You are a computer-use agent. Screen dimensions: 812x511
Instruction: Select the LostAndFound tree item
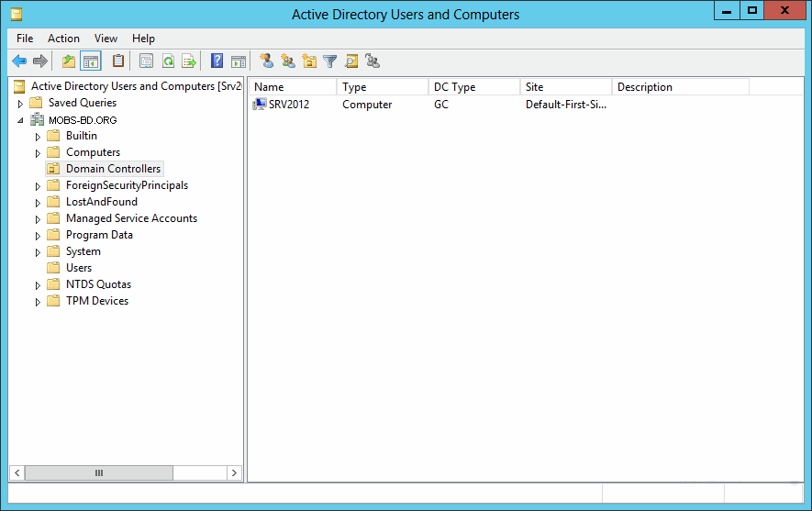tap(102, 202)
